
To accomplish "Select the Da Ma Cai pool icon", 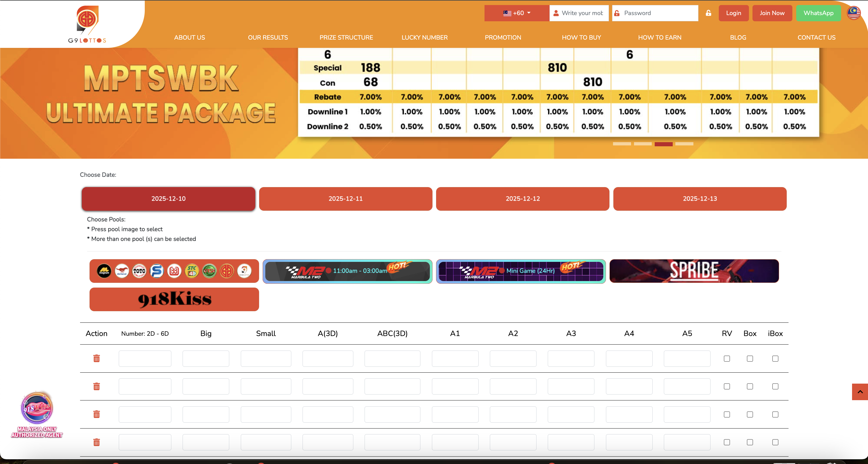I will coord(122,271).
